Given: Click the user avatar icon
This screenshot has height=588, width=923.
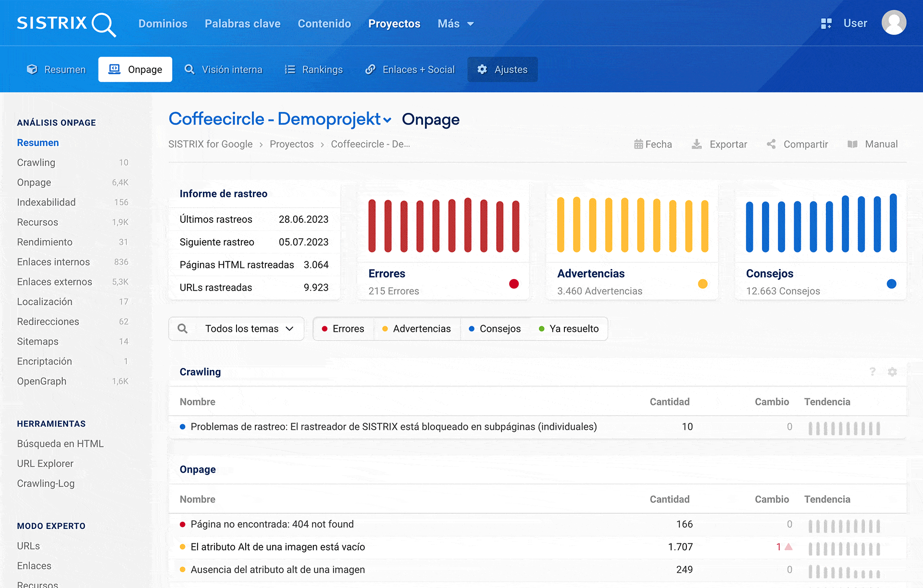Looking at the screenshot, I should click(x=893, y=23).
